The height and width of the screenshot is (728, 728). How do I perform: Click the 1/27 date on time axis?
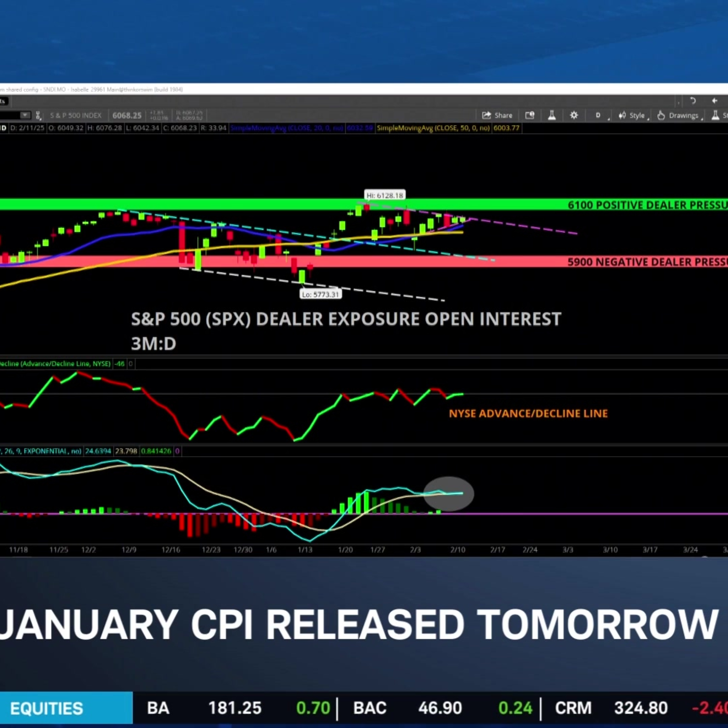pos(378,550)
